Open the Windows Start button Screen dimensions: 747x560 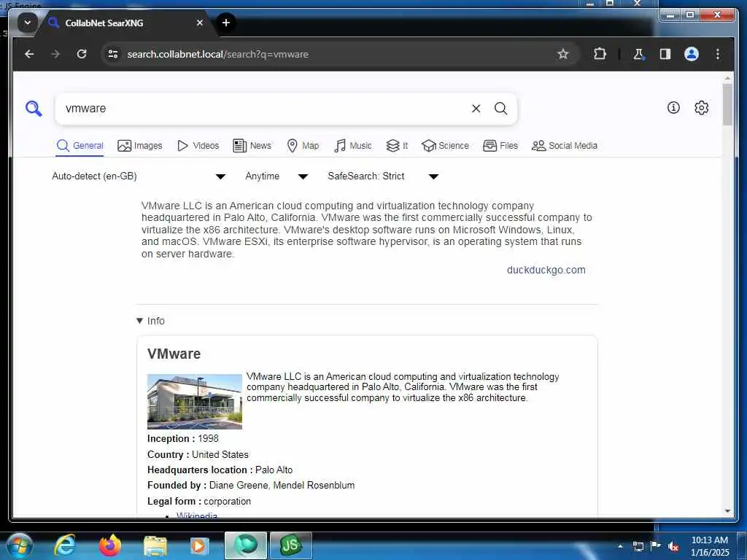19,545
